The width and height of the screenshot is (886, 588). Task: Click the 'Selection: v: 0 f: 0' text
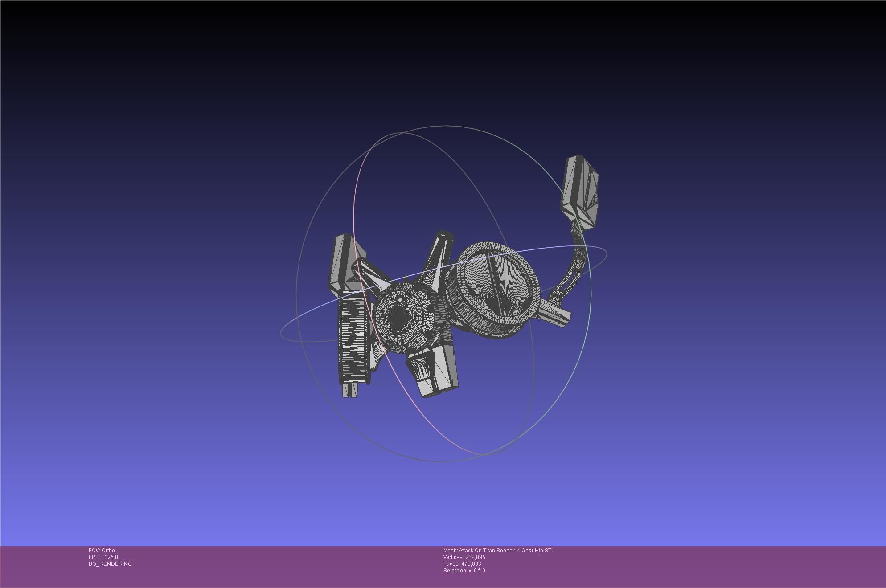[x=464, y=571]
